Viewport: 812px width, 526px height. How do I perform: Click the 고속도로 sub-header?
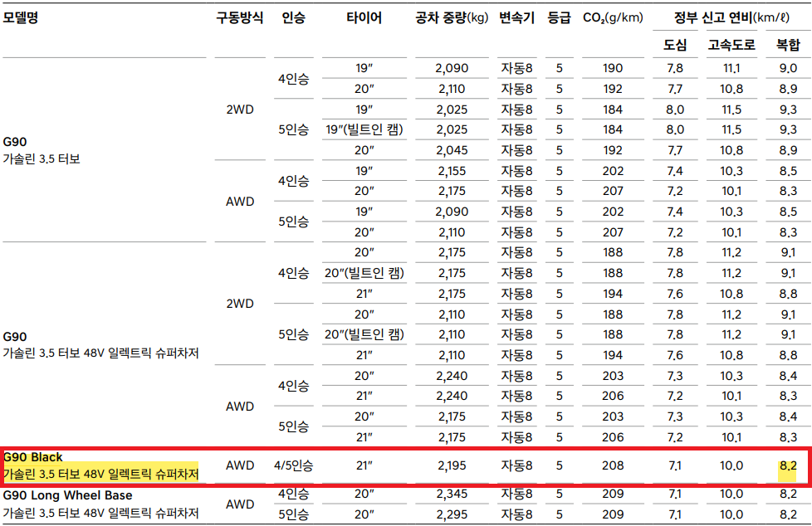click(731, 45)
